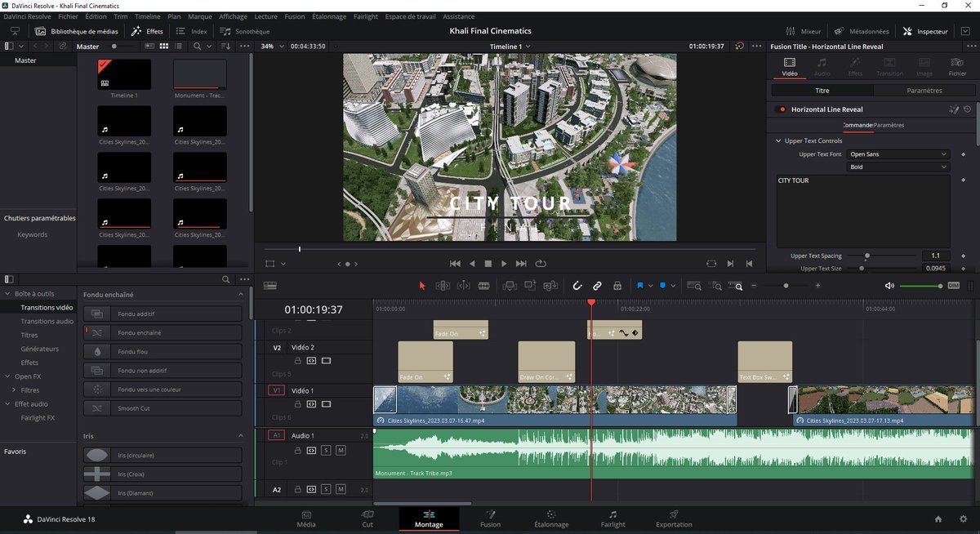980x534 pixels.
Task: Click the Replace clip icon
Action: pos(551,286)
